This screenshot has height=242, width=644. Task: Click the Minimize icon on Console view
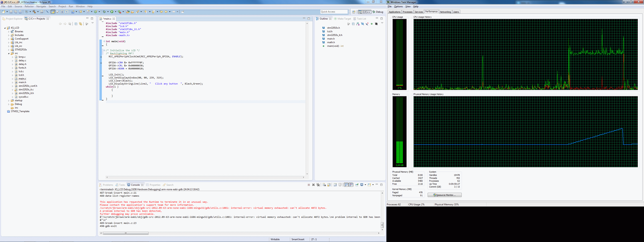tap(377, 184)
